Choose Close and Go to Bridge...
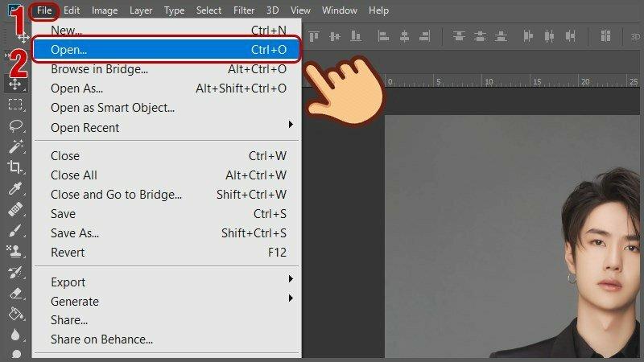 [167, 194]
